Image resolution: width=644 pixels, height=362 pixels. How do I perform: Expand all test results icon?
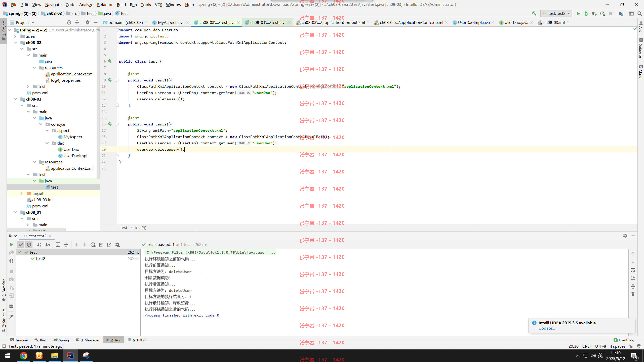[58, 245]
